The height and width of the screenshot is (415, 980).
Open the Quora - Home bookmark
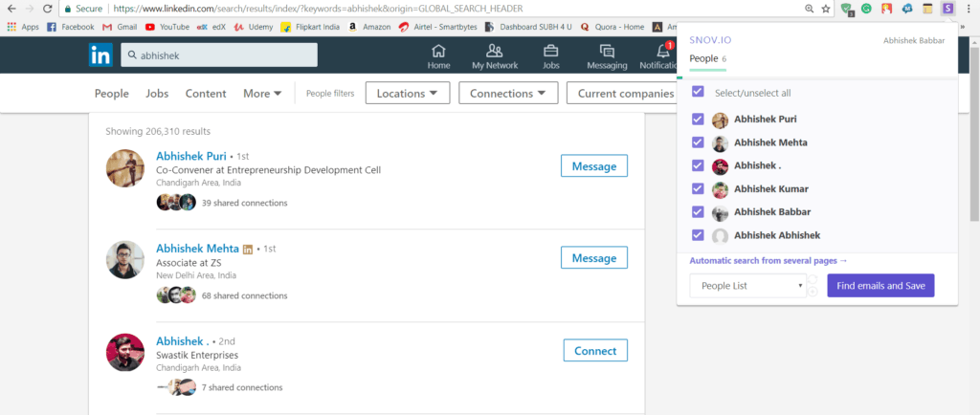612,27
